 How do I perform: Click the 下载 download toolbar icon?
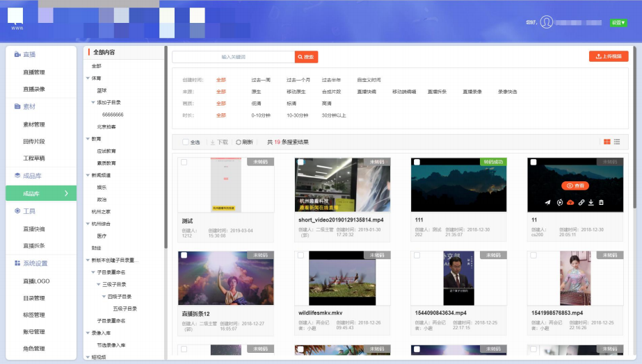(213, 142)
